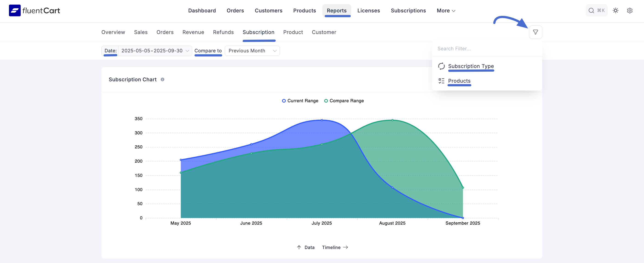Toggle light/dark theme sun icon
This screenshot has height=263, width=644.
click(x=615, y=11)
